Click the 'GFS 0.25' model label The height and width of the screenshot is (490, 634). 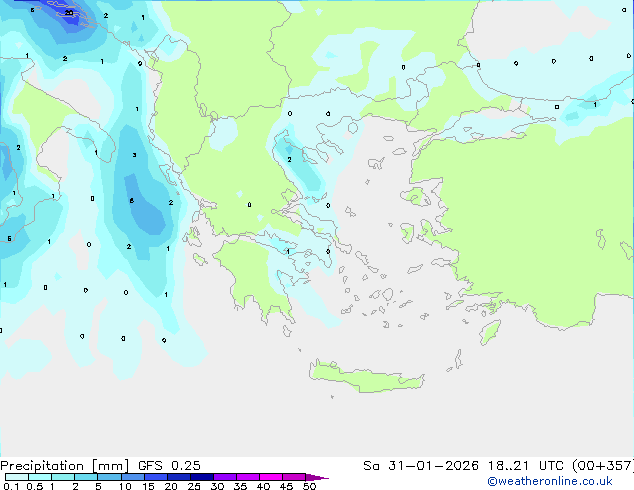click(x=169, y=466)
